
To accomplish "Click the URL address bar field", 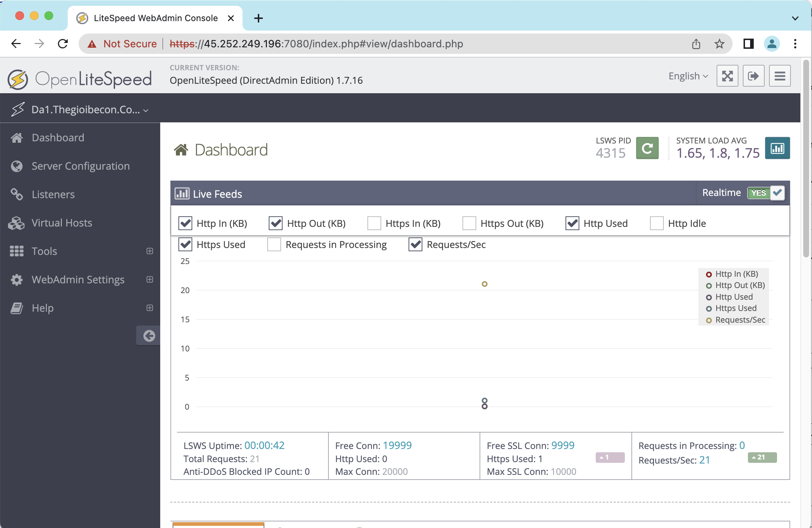I will 405,44.
